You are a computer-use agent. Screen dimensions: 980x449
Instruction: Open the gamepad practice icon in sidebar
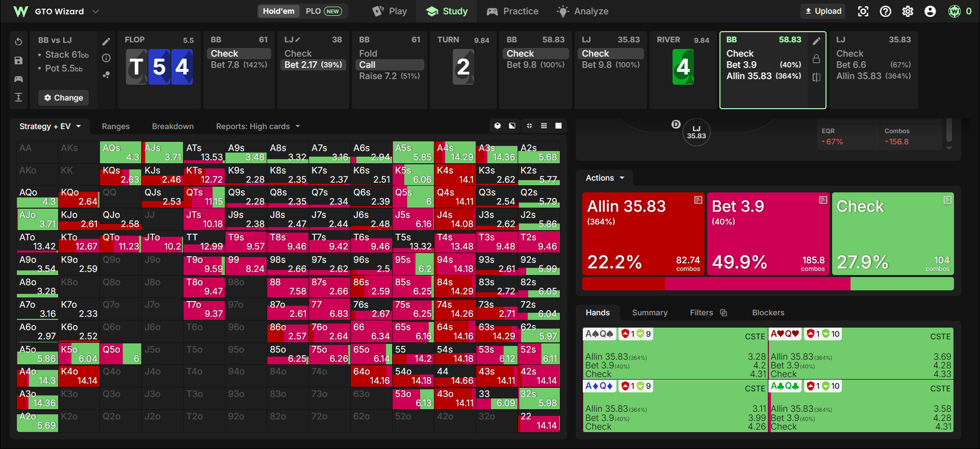tap(18, 79)
